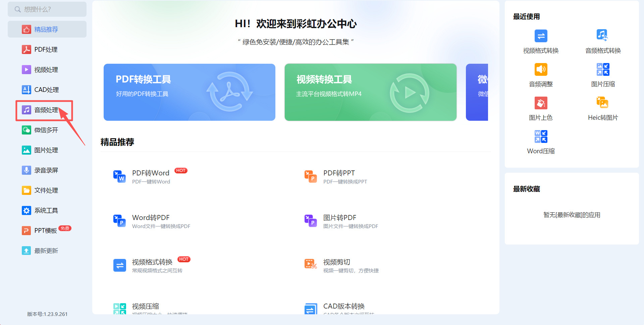Launch 音频格式转换 in recent tools
This screenshot has width=644, height=325.
[x=602, y=41]
